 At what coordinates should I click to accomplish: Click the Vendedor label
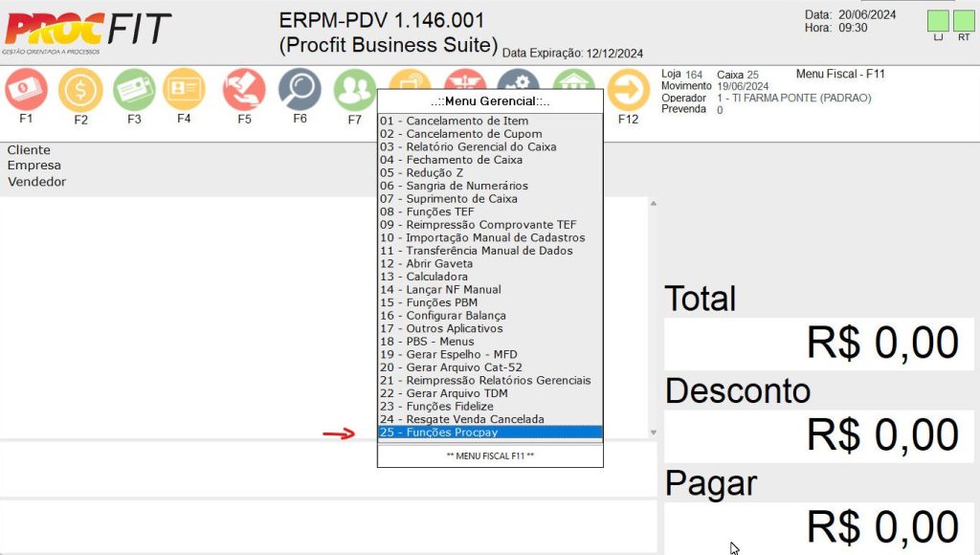click(37, 182)
